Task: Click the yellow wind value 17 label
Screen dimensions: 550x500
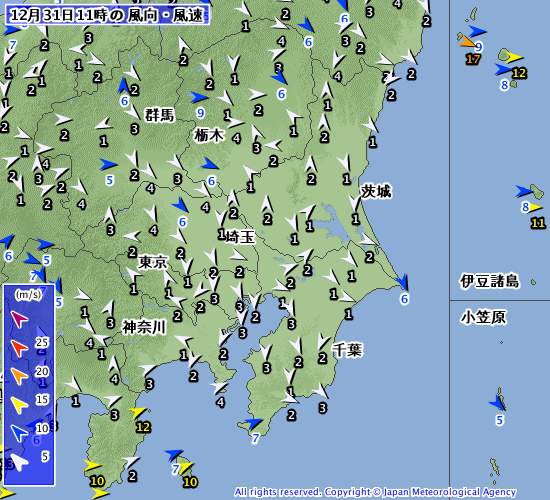Action: [x=472, y=59]
